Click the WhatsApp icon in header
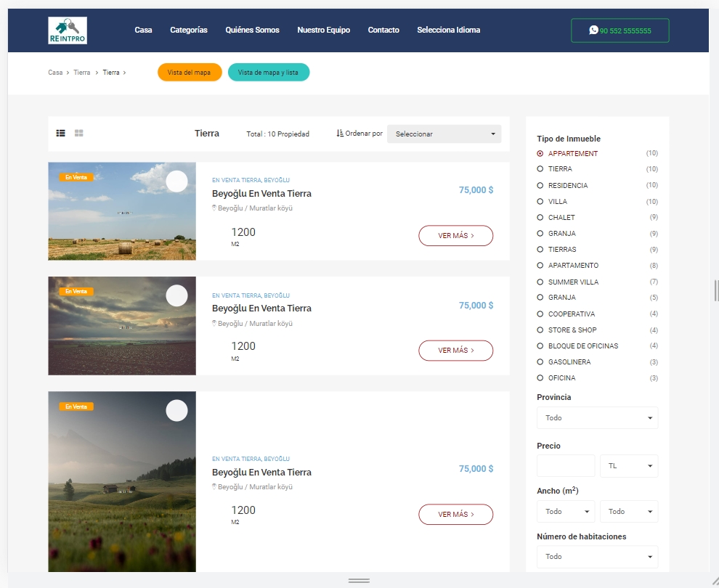 tap(593, 30)
